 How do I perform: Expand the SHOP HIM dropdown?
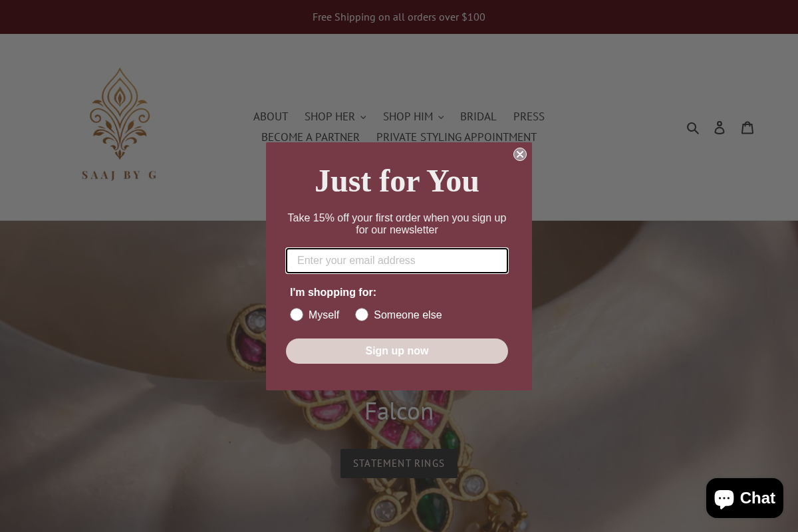413,116
